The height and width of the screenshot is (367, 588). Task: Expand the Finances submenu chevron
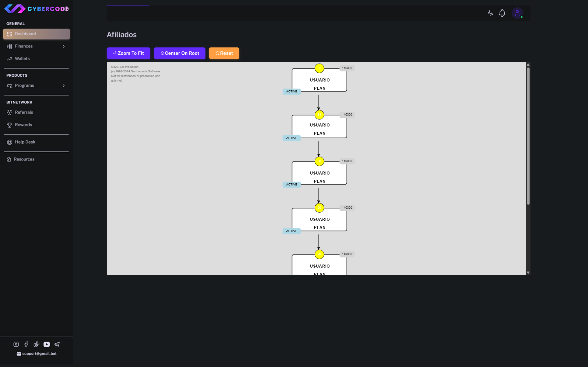[x=64, y=47]
